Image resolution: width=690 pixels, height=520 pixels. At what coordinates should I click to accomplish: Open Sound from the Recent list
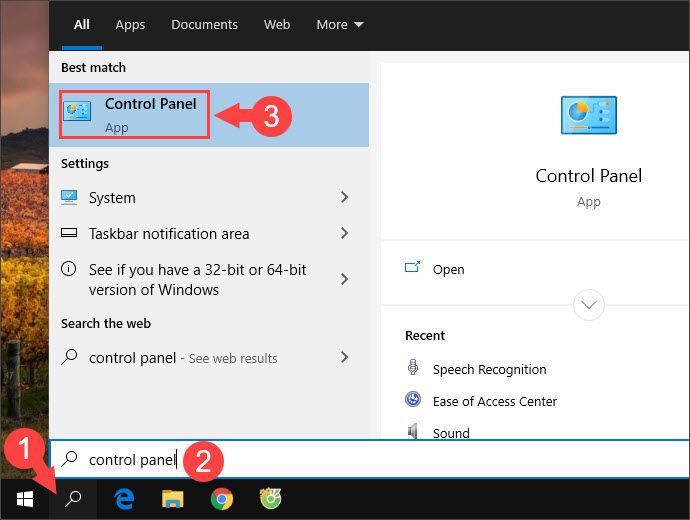(x=451, y=433)
